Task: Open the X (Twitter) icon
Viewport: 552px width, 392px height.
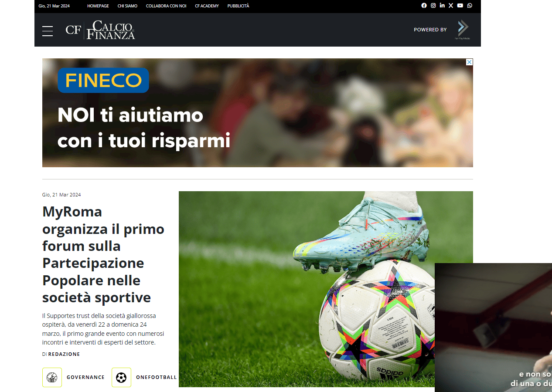Action: coord(451,6)
